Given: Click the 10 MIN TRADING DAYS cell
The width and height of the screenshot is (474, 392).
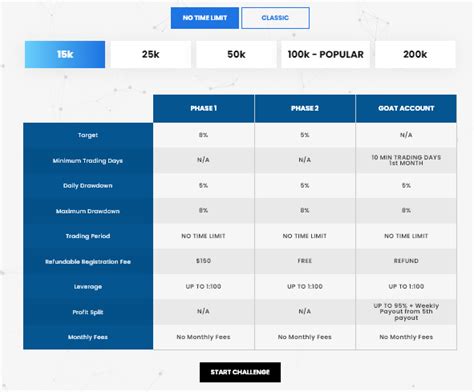Looking at the screenshot, I should [x=406, y=160].
